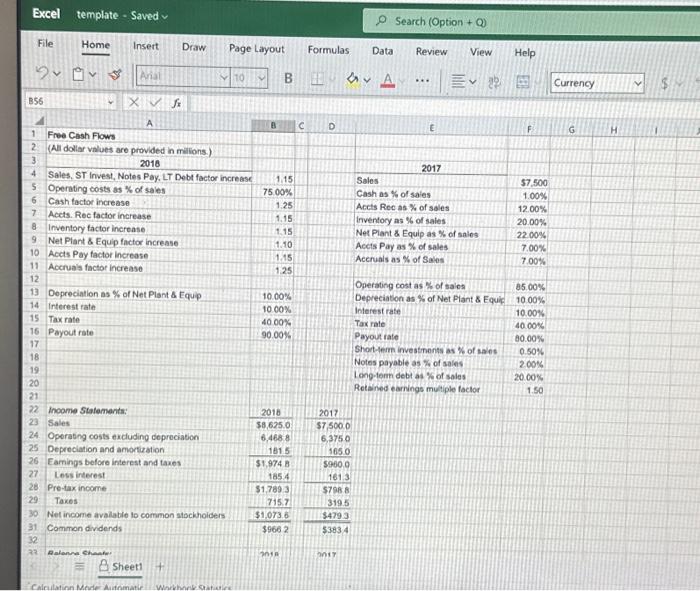Screen dimensions: 700x591
Task: Click the Excel app name logo
Action: tap(46, 13)
